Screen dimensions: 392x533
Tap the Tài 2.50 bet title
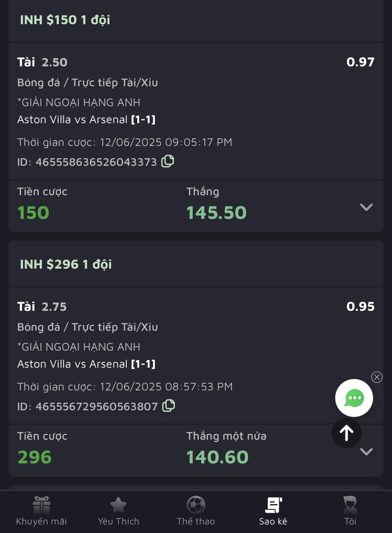[42, 62]
